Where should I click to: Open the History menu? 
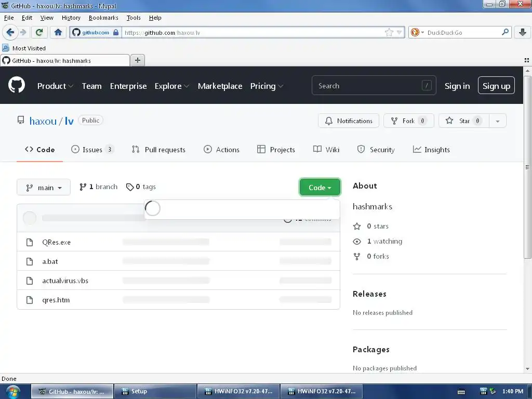coord(71,18)
